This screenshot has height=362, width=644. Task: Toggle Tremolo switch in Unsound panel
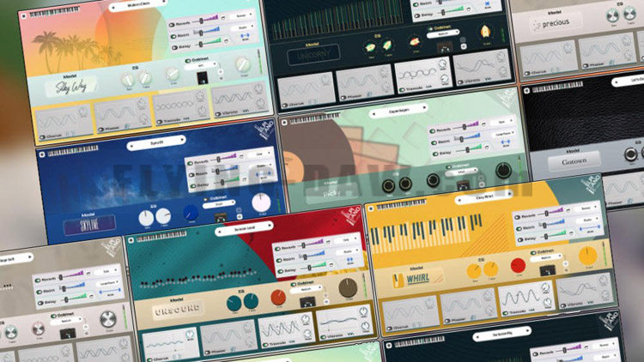point(266,345)
